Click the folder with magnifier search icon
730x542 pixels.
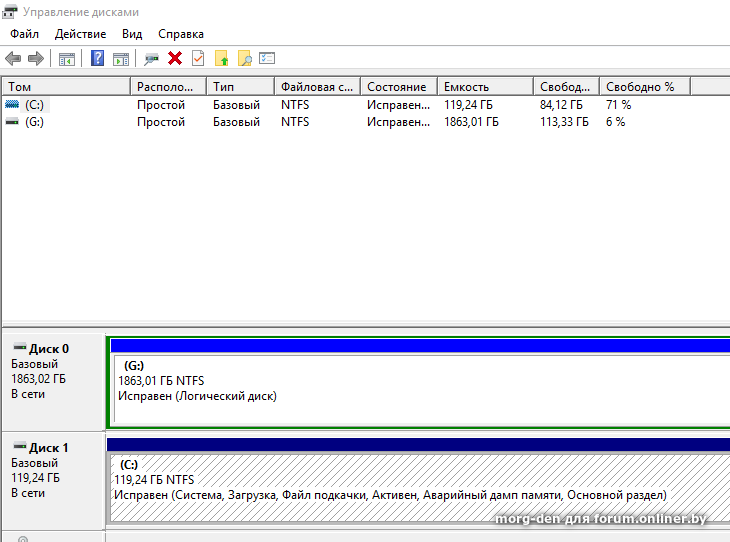(244, 59)
